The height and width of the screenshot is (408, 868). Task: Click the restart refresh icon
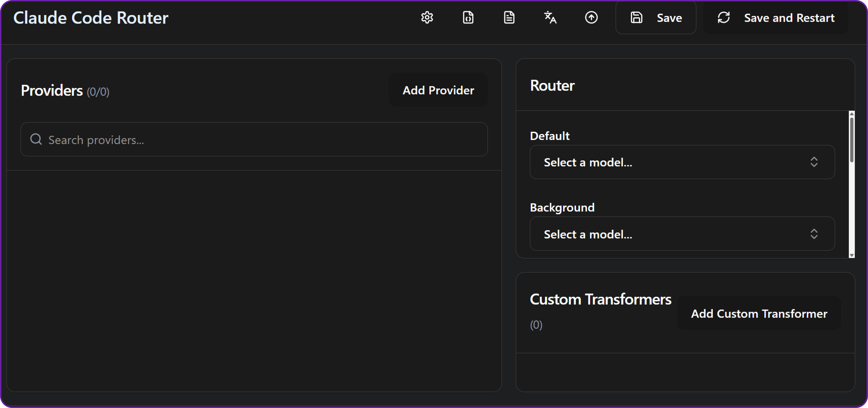pos(724,18)
